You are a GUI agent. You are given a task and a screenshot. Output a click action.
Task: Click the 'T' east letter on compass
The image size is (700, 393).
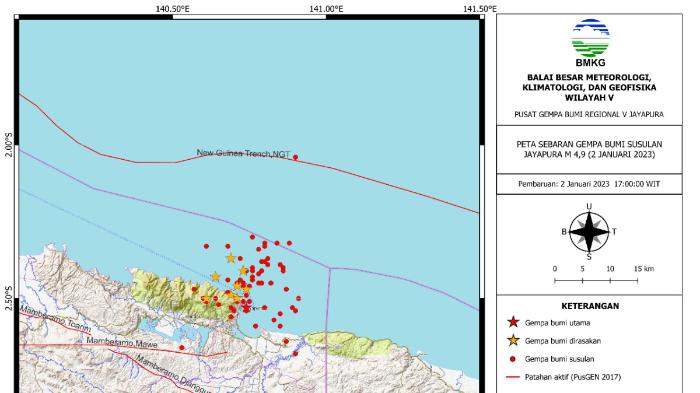click(614, 231)
